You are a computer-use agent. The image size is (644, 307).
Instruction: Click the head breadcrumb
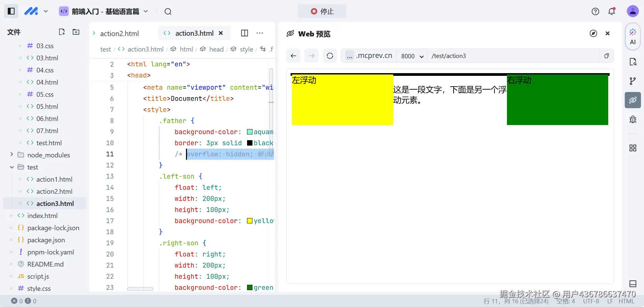click(216, 49)
